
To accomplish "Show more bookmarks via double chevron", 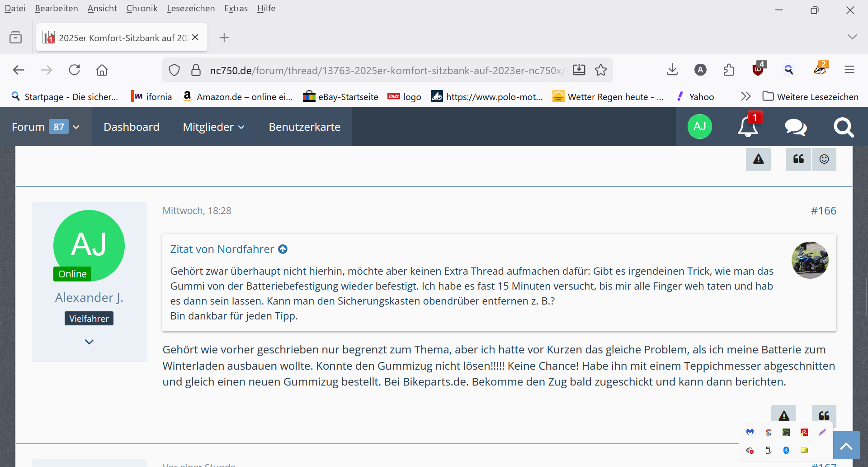I will coord(745,96).
